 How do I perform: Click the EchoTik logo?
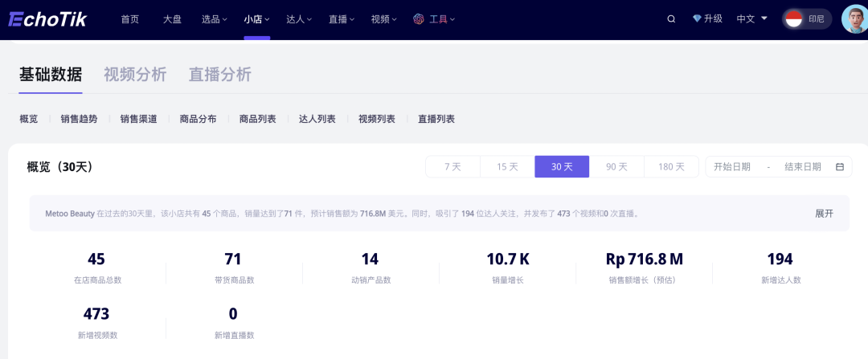pyautogui.click(x=47, y=19)
